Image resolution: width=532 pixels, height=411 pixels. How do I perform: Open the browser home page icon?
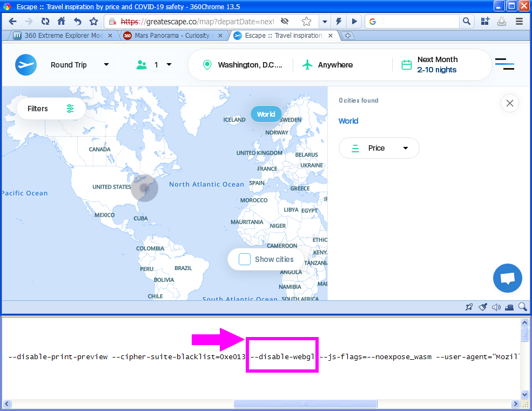[x=62, y=22]
